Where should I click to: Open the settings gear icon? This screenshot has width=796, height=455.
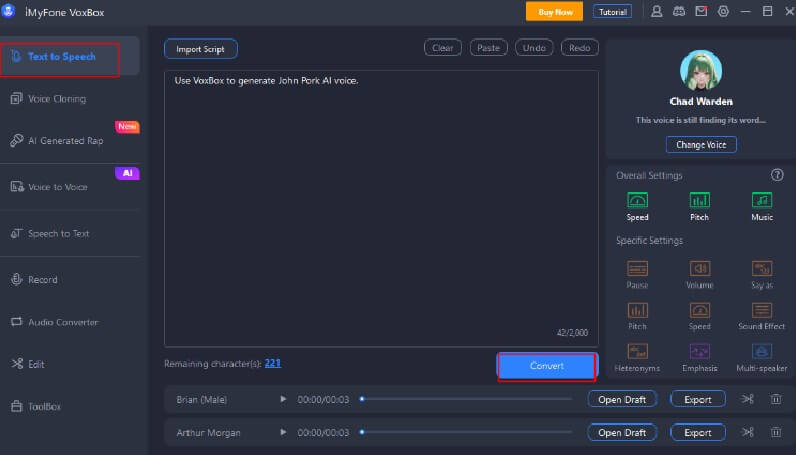pos(723,11)
